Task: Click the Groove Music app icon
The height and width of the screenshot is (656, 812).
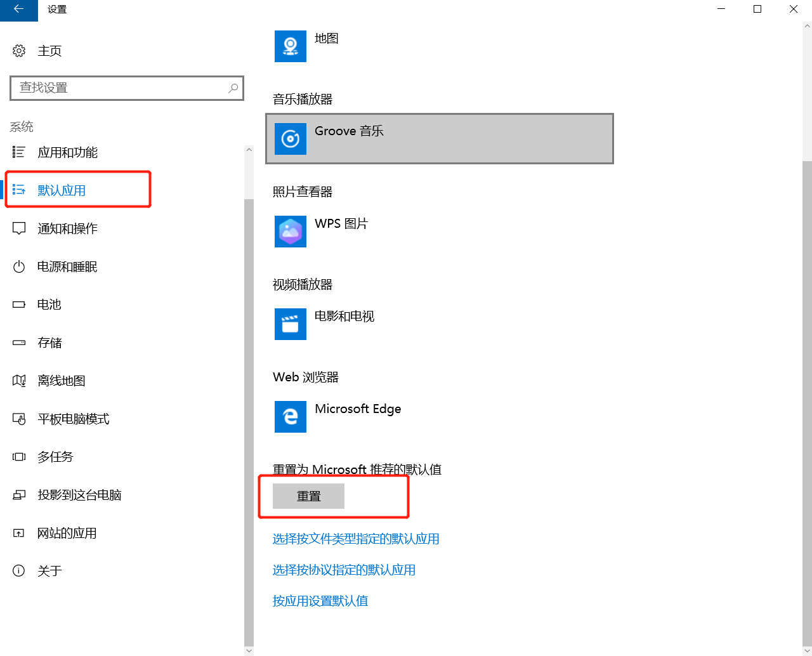Action: pos(290,139)
